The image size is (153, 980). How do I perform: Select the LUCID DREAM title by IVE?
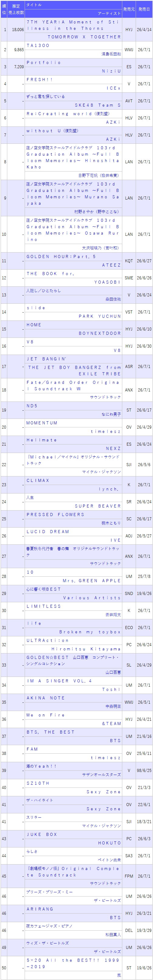(x=48, y=532)
